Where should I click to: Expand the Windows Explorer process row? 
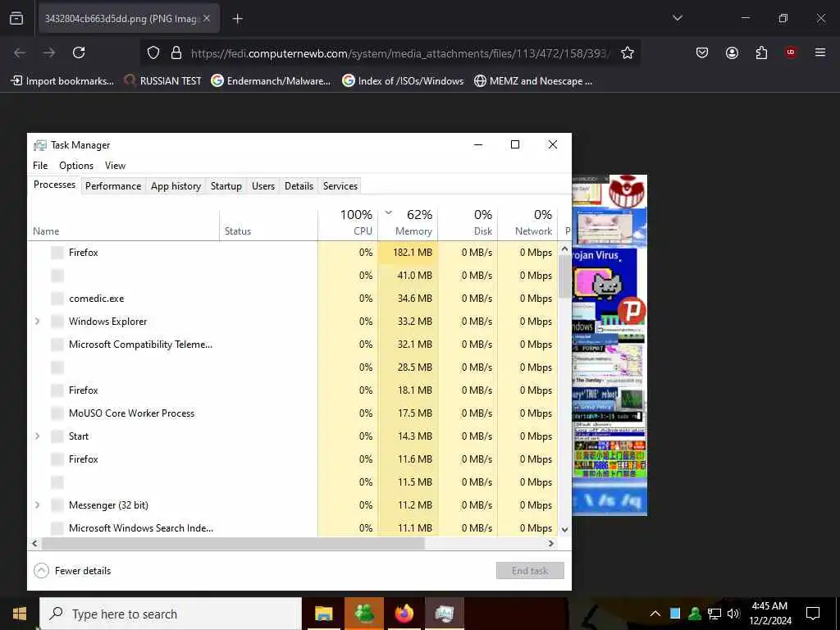[x=37, y=322]
